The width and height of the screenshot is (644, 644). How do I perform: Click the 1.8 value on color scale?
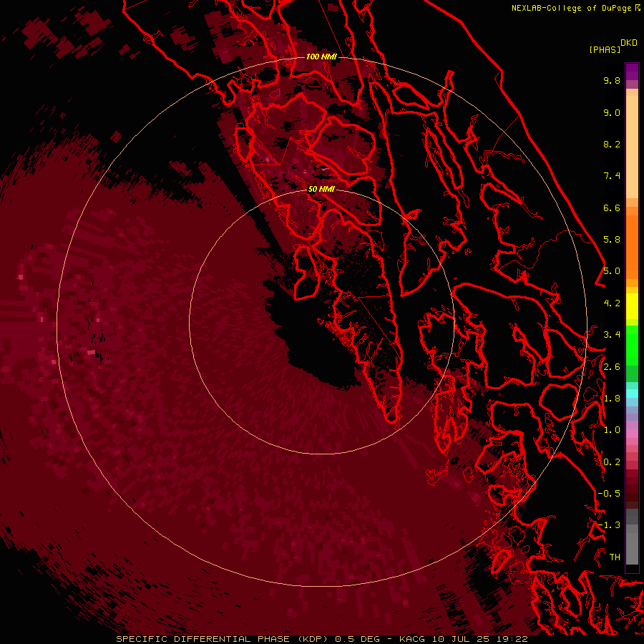point(612,399)
